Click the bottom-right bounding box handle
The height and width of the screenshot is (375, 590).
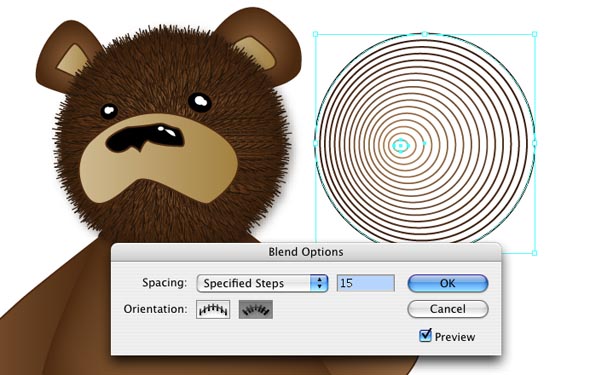(x=534, y=253)
